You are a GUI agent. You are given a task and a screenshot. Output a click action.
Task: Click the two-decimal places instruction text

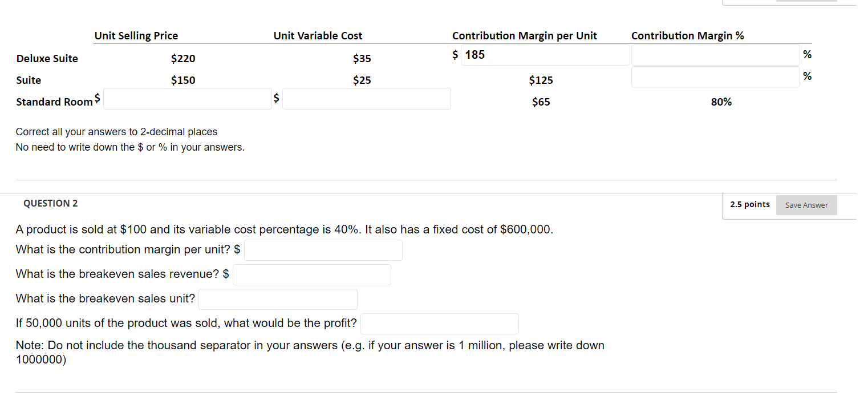tap(116, 131)
